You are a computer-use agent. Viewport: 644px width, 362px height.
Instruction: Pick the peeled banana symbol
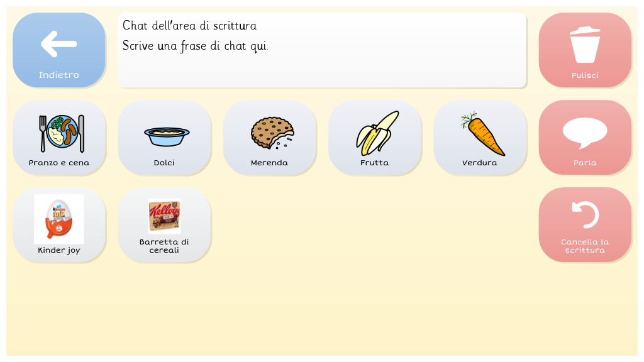tap(377, 133)
